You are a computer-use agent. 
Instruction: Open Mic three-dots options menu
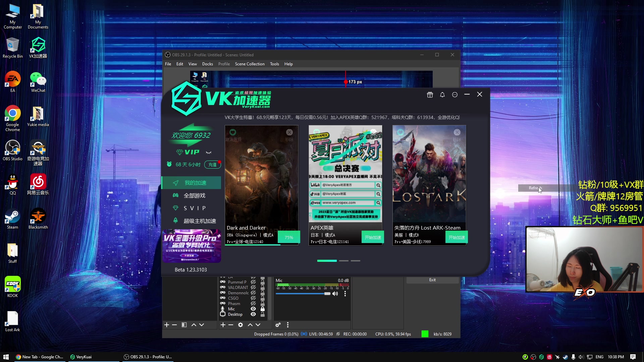[345, 294]
